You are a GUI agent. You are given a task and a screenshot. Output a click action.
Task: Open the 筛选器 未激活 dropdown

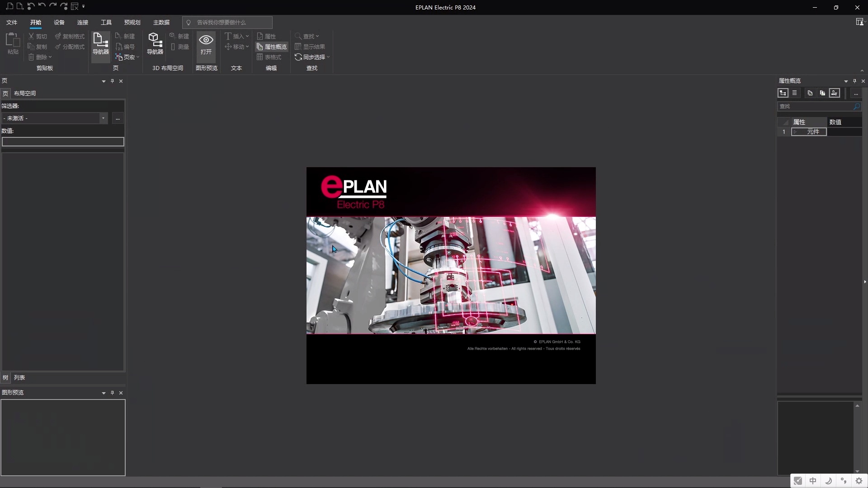(x=103, y=118)
